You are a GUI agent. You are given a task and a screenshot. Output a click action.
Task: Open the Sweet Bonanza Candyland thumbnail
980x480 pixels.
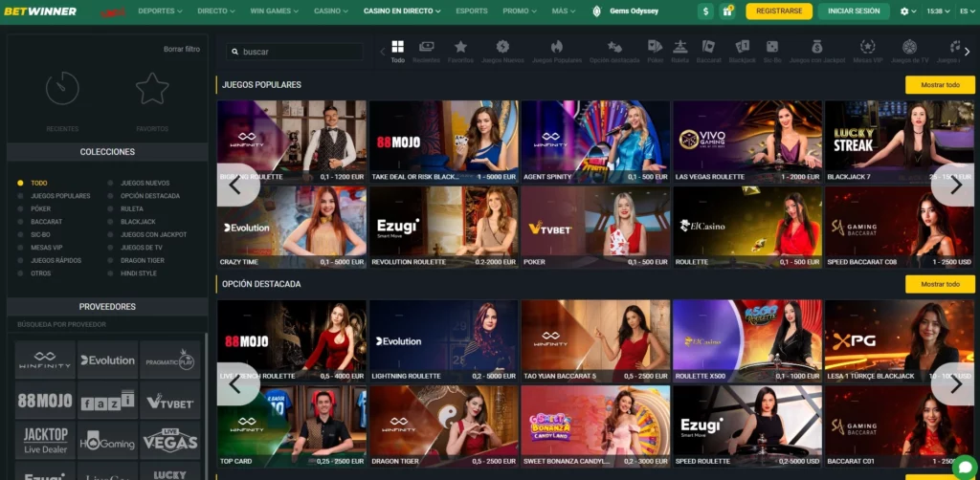click(x=595, y=426)
